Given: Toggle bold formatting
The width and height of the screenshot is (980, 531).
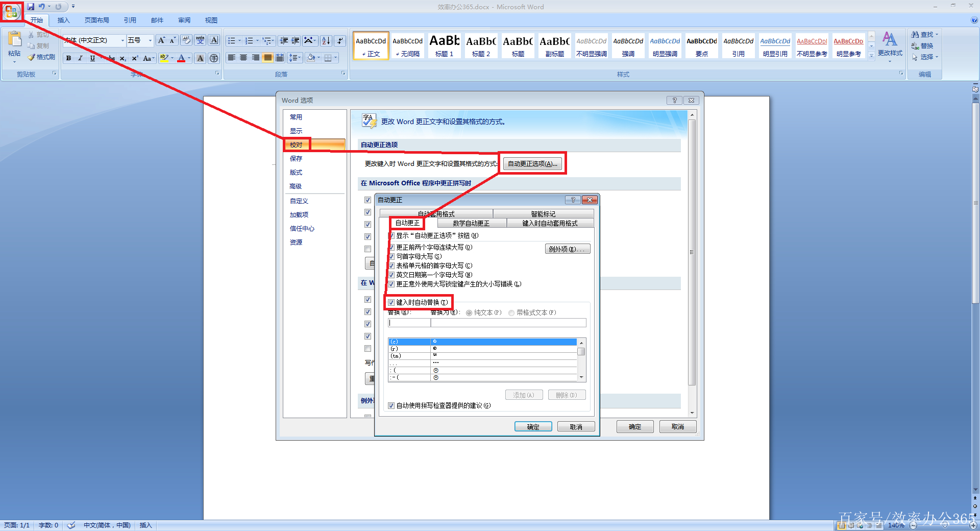Looking at the screenshot, I should click(68, 58).
